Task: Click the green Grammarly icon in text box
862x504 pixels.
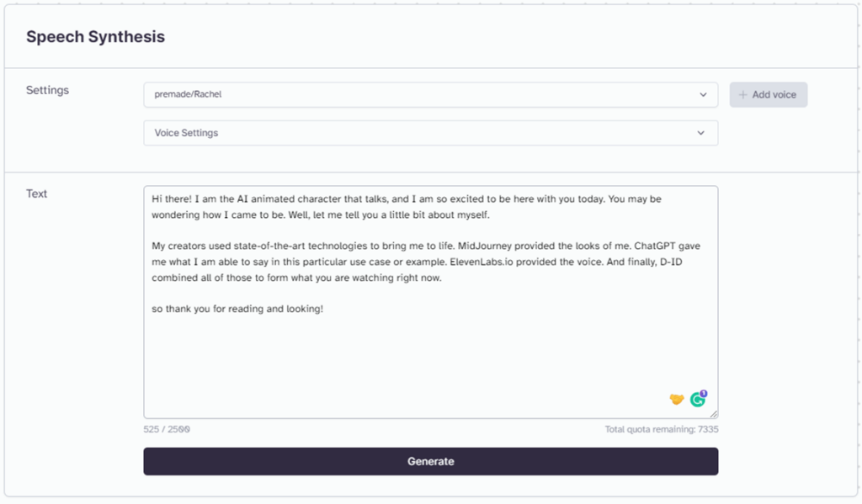Action: (x=697, y=400)
